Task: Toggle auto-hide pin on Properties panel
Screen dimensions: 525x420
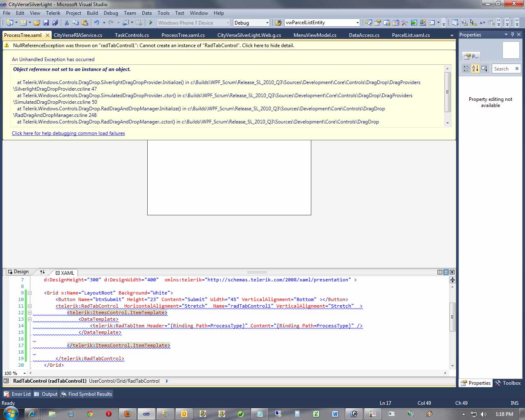Action: pyautogui.click(x=512, y=35)
